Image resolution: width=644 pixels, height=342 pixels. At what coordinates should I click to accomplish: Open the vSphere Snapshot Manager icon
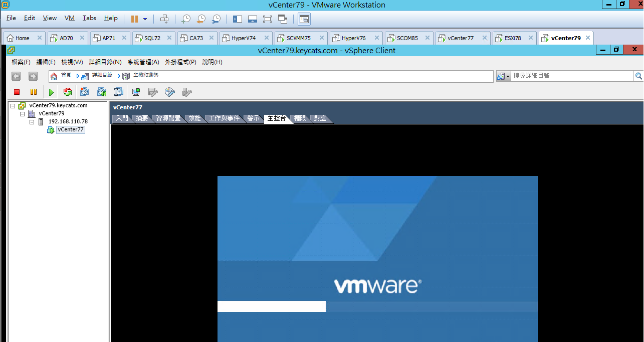(x=119, y=92)
